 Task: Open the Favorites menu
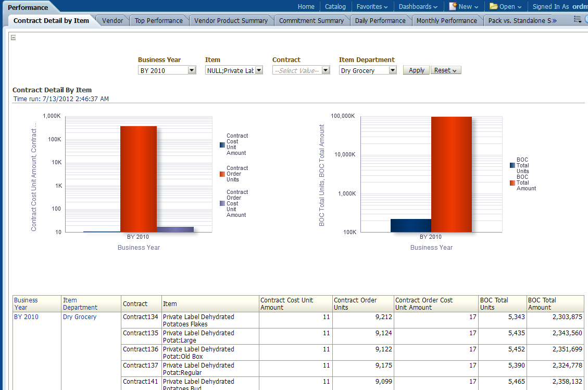tap(372, 7)
